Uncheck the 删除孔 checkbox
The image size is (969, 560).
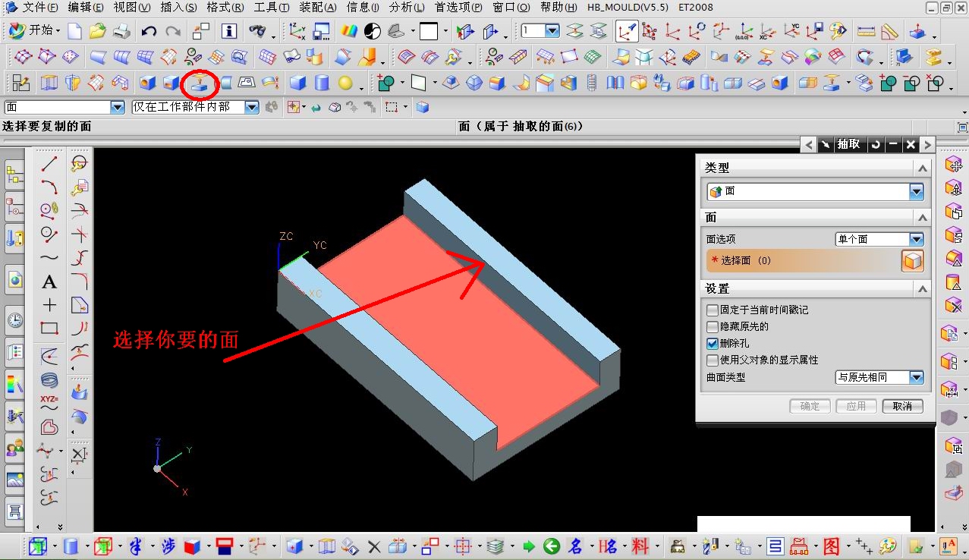coord(712,343)
